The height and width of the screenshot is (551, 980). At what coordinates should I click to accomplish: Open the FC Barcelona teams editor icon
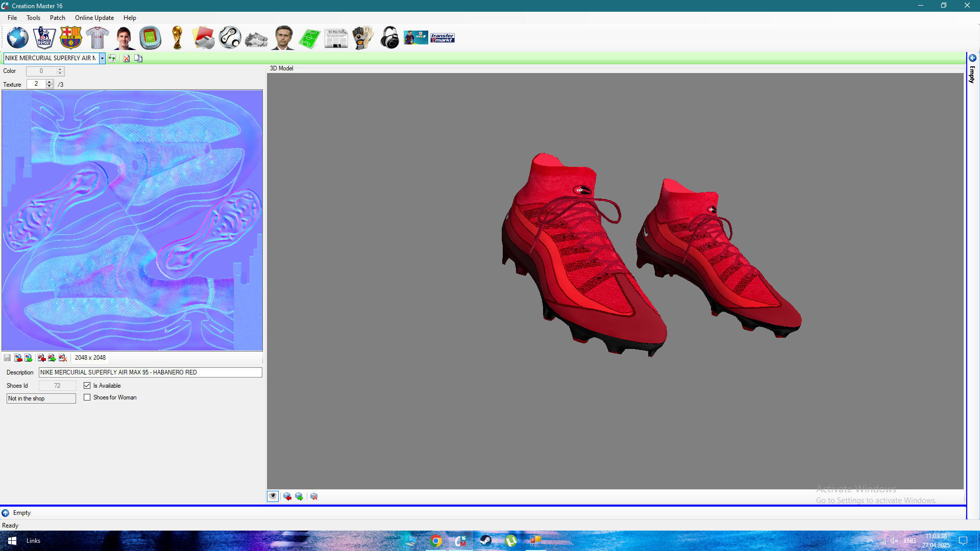pos(71,38)
